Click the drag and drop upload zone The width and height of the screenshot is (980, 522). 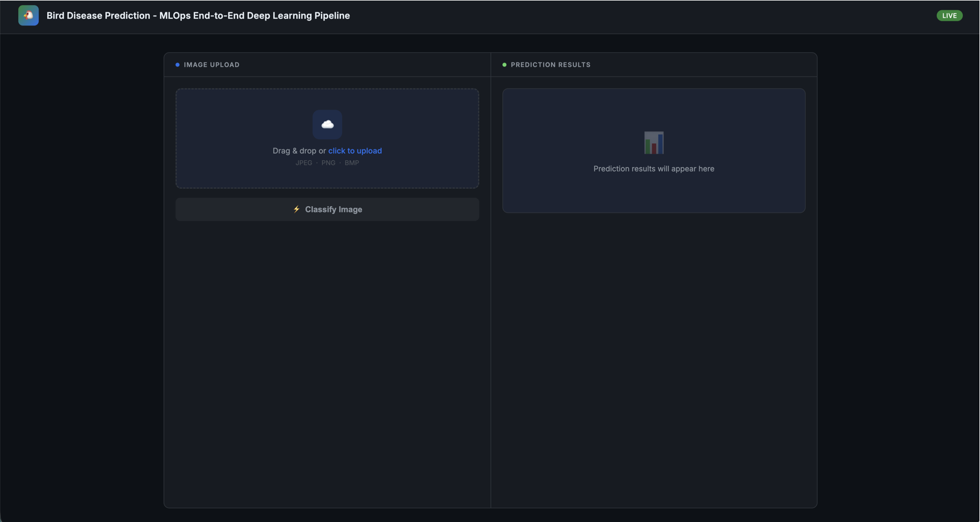coord(327,138)
